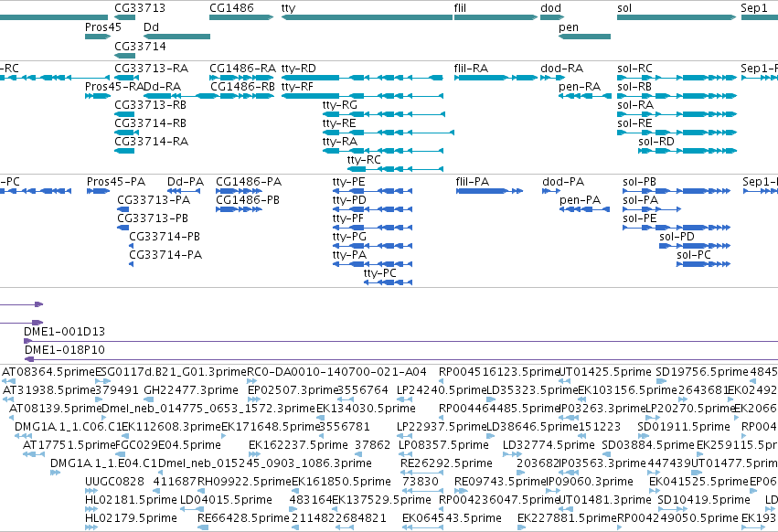
Task: Click transcript label sol-RC
Action: tap(634, 68)
